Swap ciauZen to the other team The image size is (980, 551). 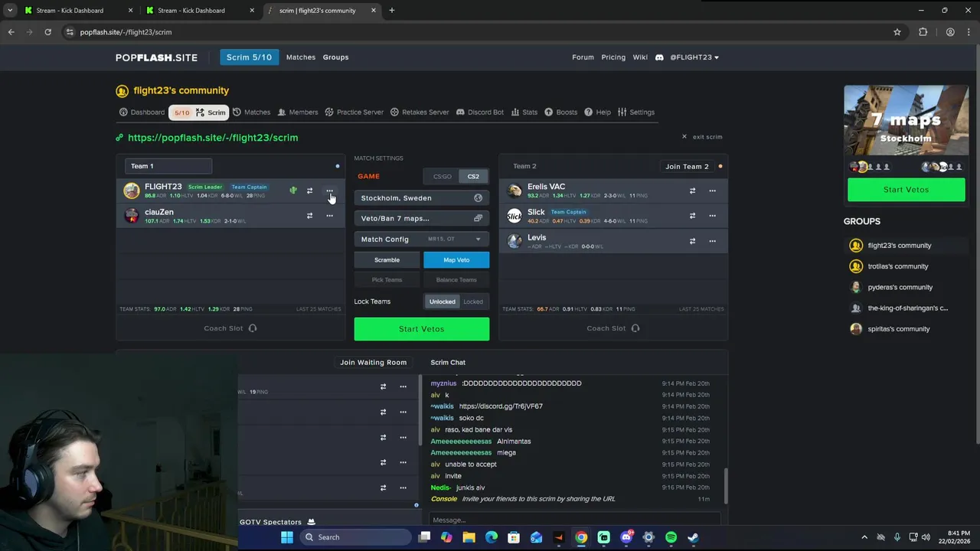tap(309, 216)
